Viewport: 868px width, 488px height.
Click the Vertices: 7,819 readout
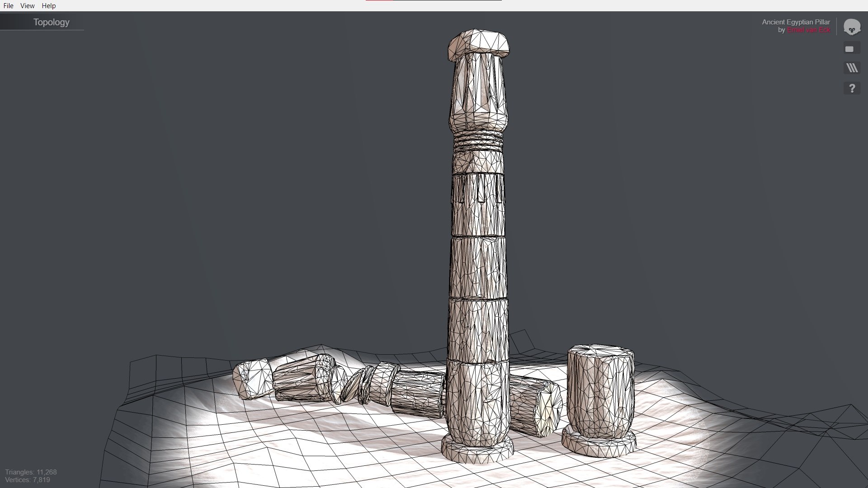point(28,480)
